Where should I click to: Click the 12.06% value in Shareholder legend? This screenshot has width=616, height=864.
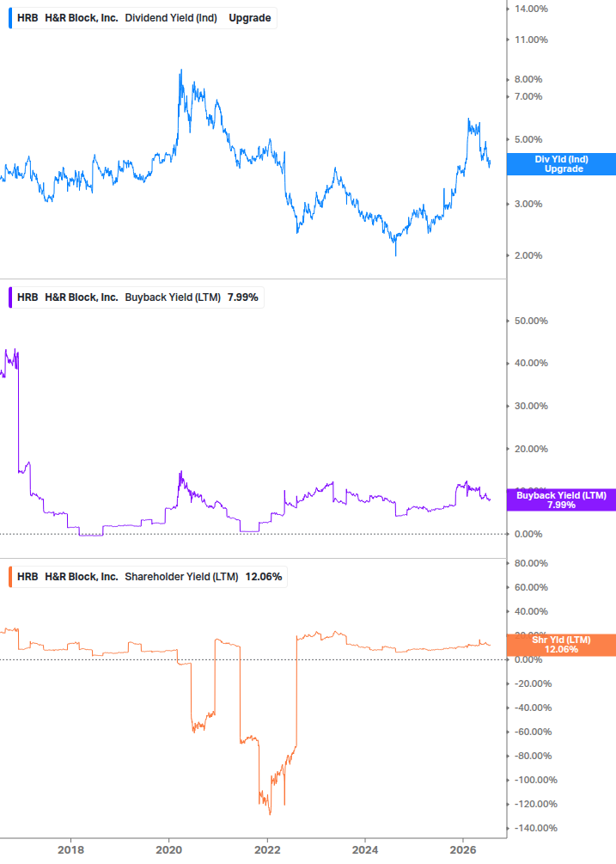pyautogui.click(x=264, y=577)
